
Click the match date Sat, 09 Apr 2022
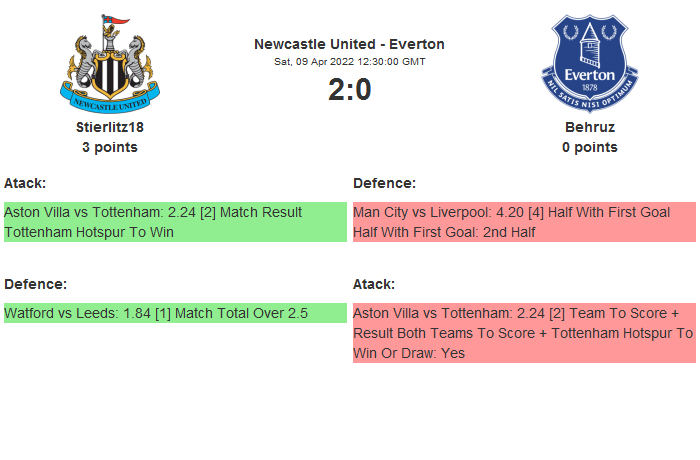pyautogui.click(x=349, y=62)
